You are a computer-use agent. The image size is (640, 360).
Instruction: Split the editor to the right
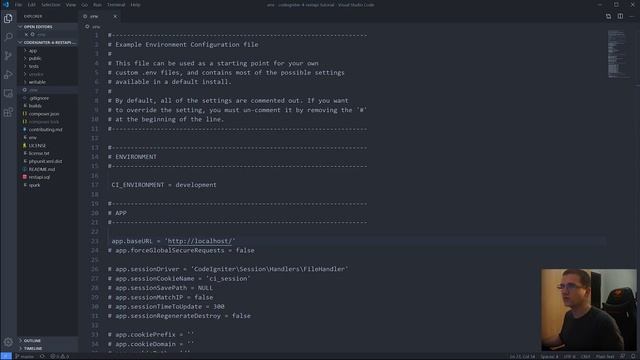620,16
